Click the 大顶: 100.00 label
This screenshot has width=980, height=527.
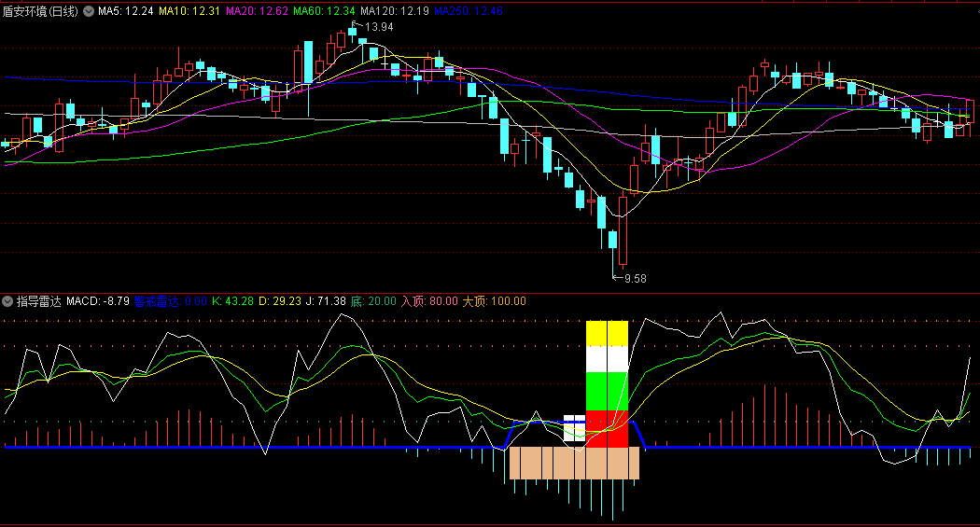pos(494,301)
